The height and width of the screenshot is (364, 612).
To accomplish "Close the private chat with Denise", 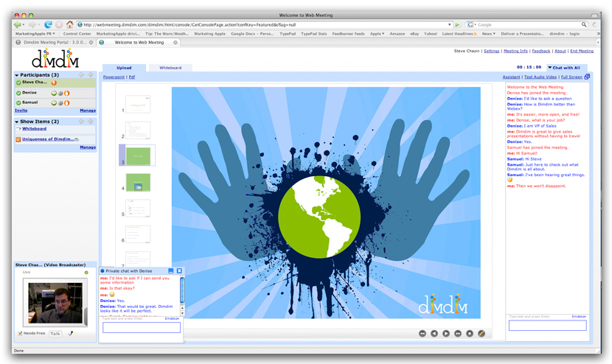I will click(x=179, y=270).
